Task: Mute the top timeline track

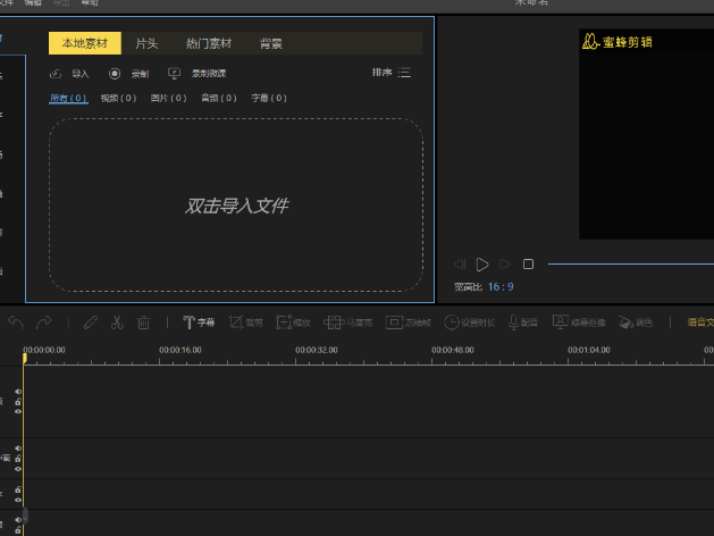Action: [x=18, y=392]
